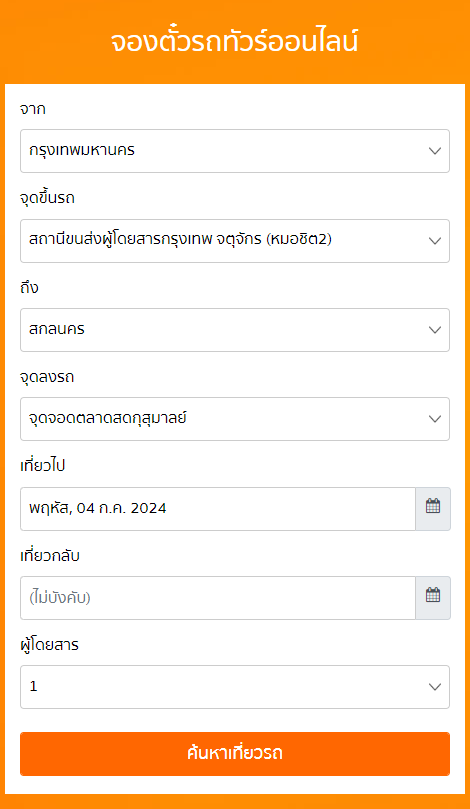The height and width of the screenshot is (809, 470).
Task: Expand the จาก origin province dropdown
Action: pyautogui.click(x=235, y=151)
